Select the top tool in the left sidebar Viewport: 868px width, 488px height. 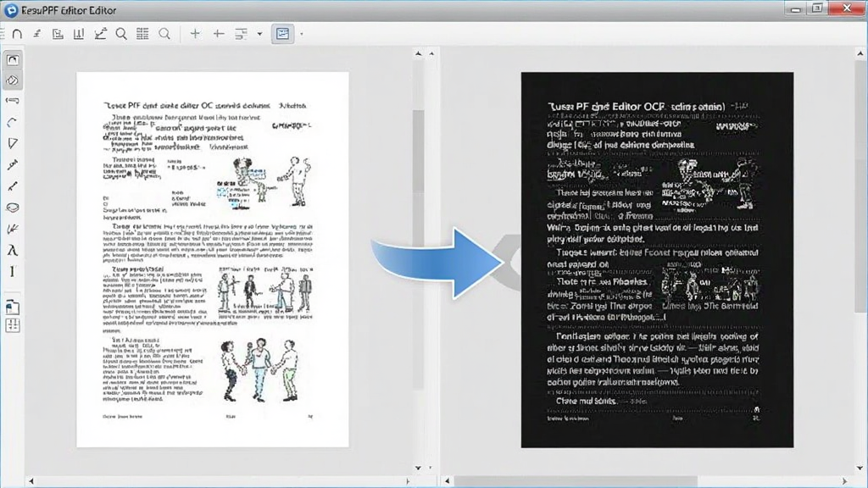tap(13, 60)
